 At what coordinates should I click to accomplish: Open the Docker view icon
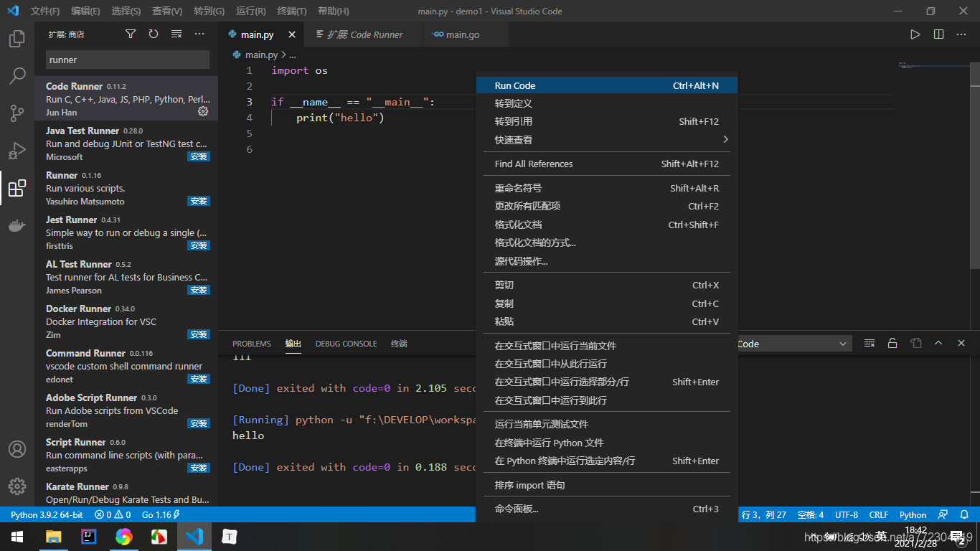click(x=17, y=225)
